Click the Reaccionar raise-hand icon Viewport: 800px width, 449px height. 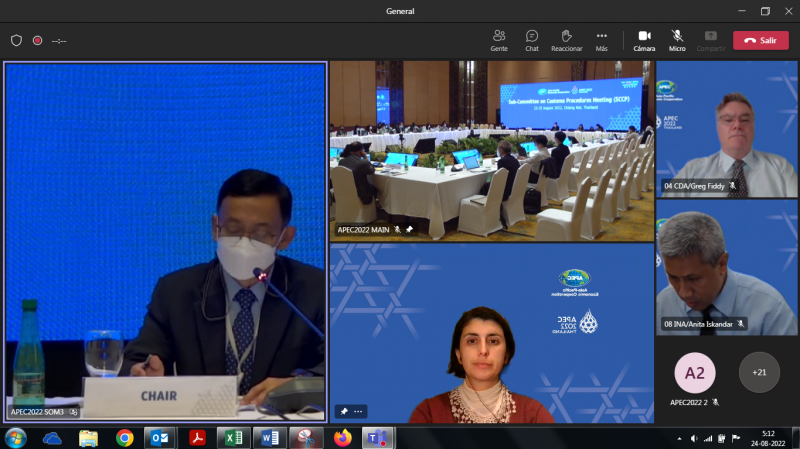tap(566, 40)
